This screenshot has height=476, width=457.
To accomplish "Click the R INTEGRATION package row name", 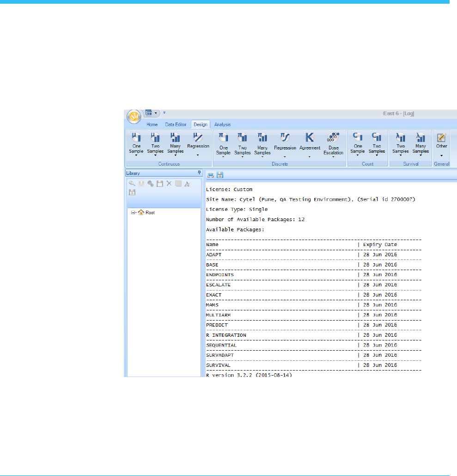I will point(226,335).
